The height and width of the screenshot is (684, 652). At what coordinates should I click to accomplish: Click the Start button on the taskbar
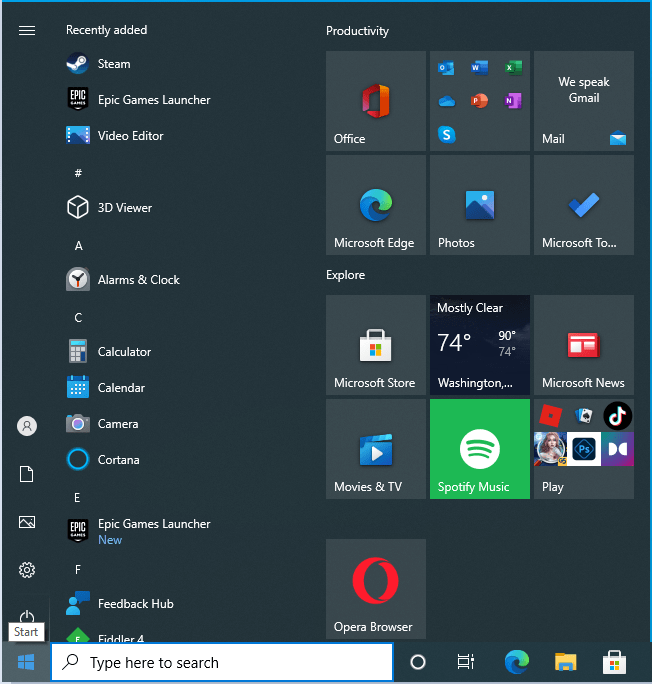point(26,662)
